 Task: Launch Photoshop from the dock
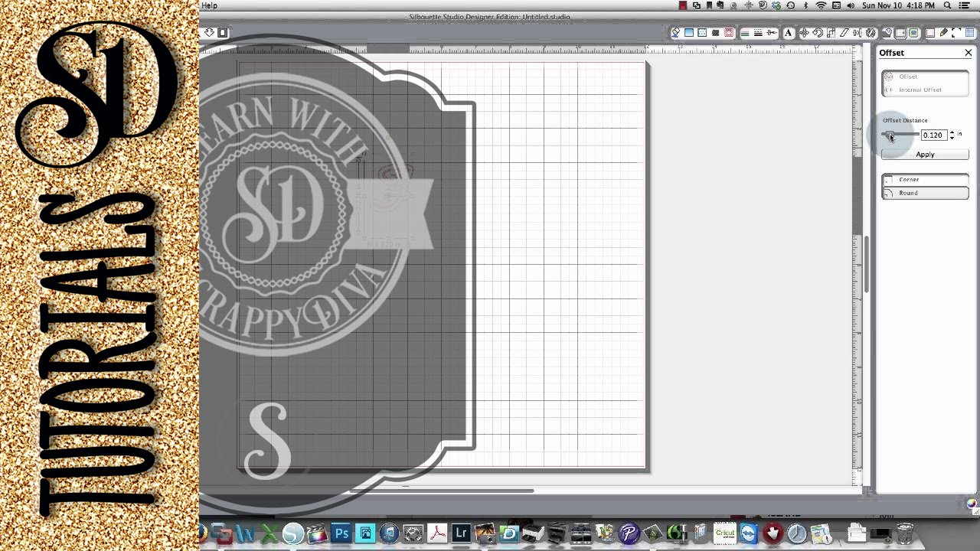click(x=341, y=533)
